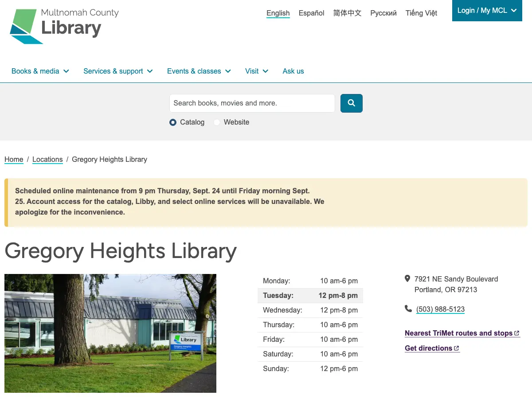
Task: Select the Catalog radio button
Action: pyautogui.click(x=173, y=122)
